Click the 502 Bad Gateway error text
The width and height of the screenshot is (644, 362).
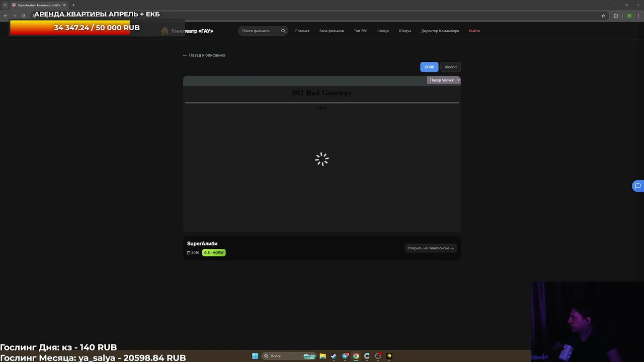click(322, 93)
